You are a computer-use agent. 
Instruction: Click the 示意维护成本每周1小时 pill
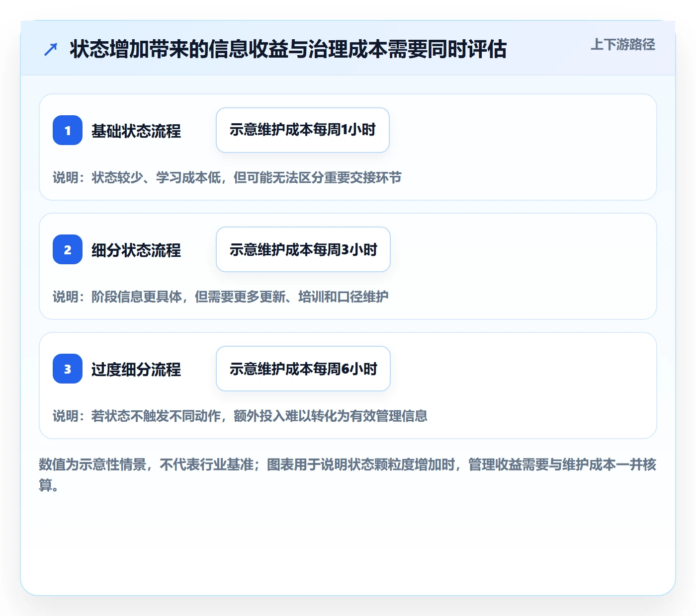[x=303, y=130]
